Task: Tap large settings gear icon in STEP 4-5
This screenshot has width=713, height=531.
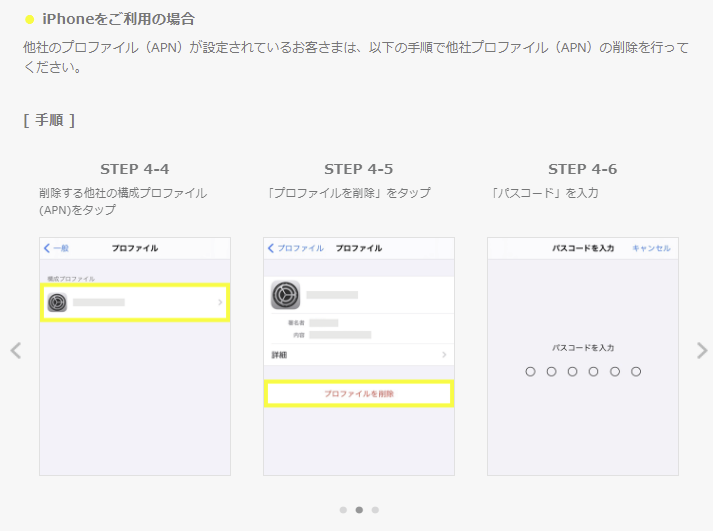Action: click(286, 295)
